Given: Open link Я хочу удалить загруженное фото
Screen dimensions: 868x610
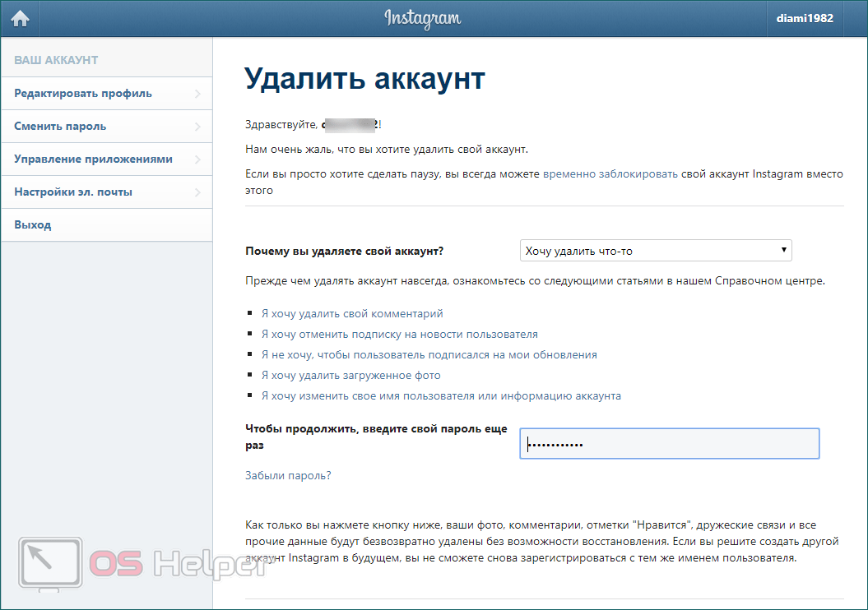Looking at the screenshot, I should pyautogui.click(x=351, y=376).
